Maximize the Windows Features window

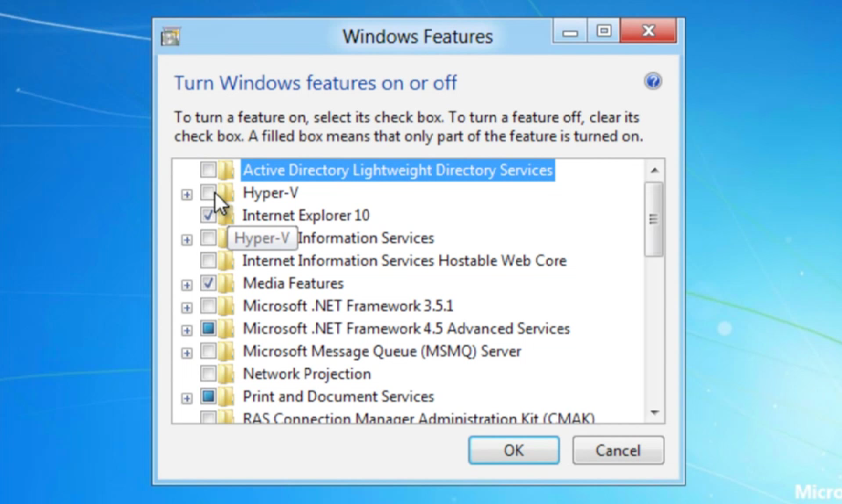tap(603, 31)
